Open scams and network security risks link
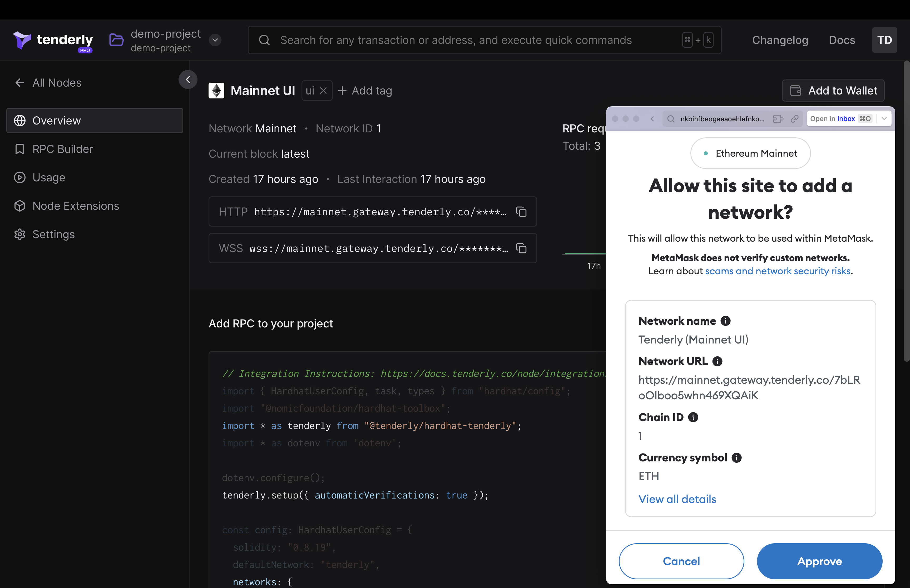 (x=778, y=271)
